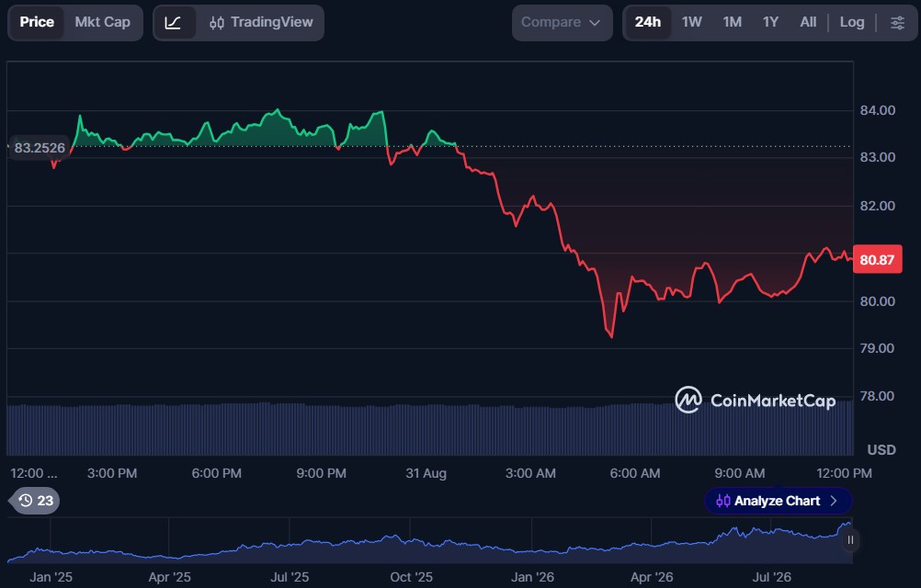
Task: Open chart settings sliders icon
Action: coord(897,23)
